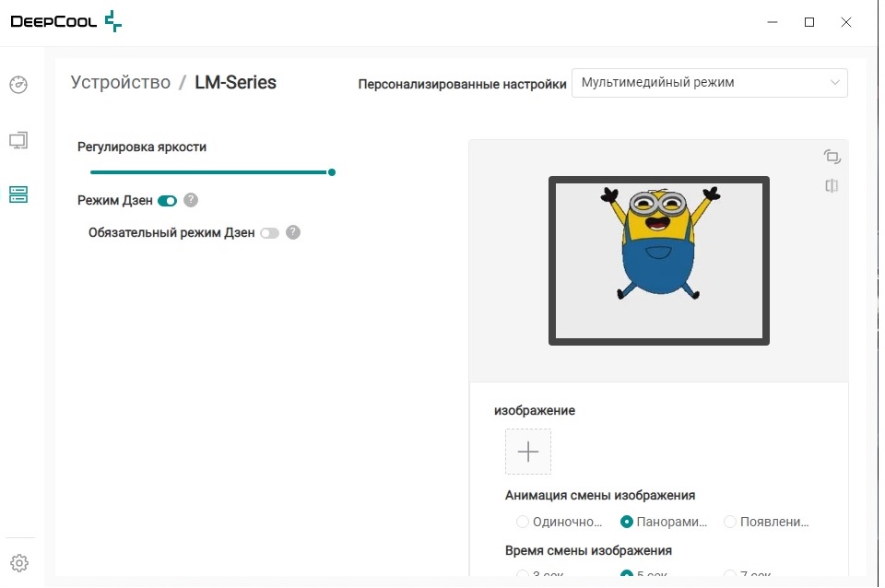Click the flip mirror icon beside preview
885x588 pixels.
[x=832, y=185]
